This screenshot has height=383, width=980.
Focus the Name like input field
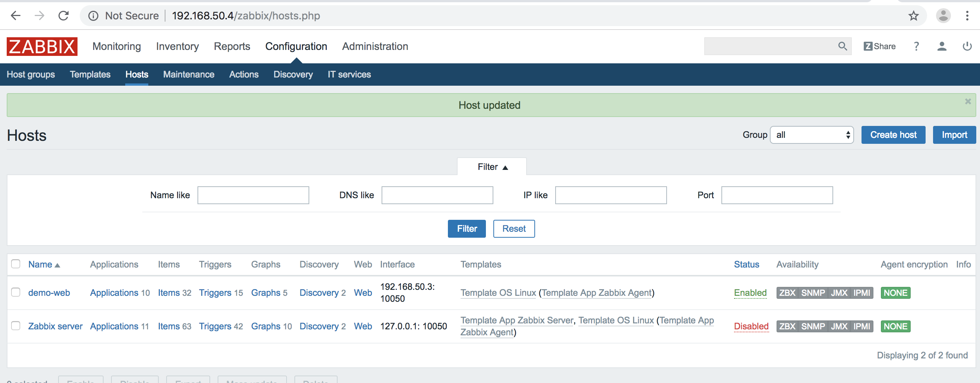tap(253, 195)
